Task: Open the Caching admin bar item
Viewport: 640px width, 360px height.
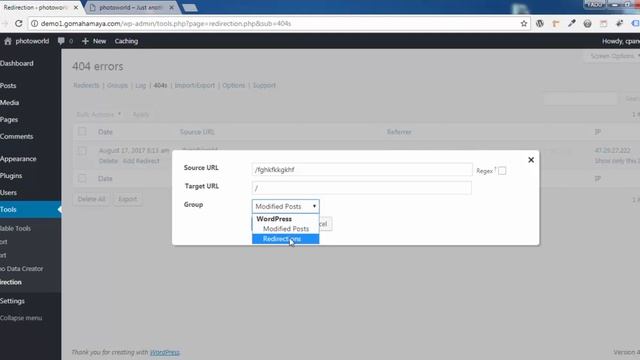Action: click(126, 41)
